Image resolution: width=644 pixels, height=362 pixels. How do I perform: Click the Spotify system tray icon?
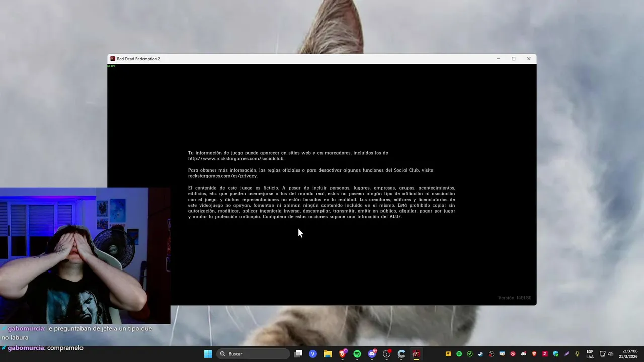459,354
